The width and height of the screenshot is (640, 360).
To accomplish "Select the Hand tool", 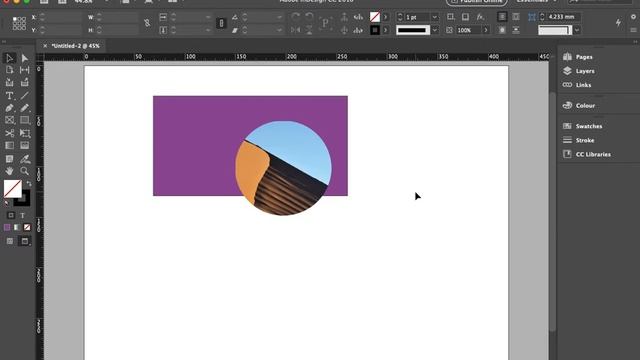I will click(x=9, y=171).
